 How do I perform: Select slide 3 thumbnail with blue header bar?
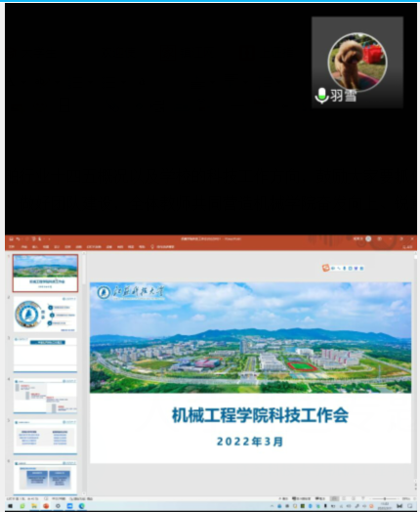[x=45, y=355]
